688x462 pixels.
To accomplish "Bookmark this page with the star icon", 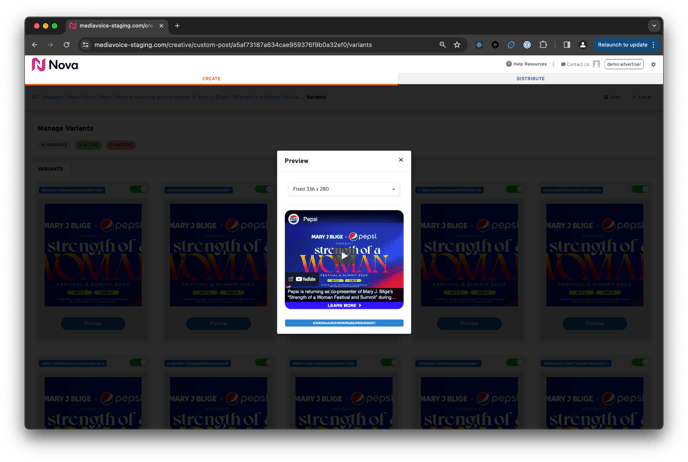I will point(457,45).
